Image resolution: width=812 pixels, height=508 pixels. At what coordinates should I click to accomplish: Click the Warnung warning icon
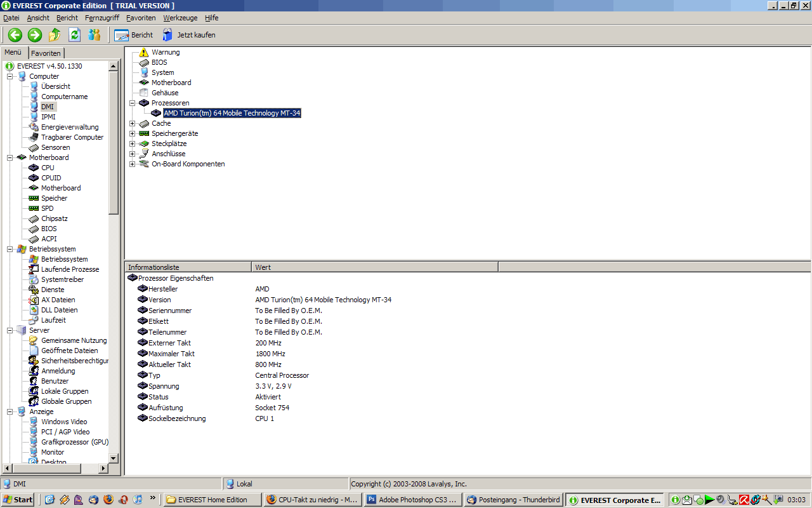pyautogui.click(x=144, y=52)
